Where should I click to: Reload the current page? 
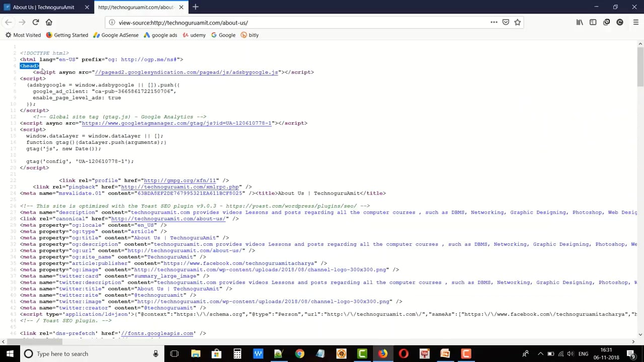click(x=36, y=22)
